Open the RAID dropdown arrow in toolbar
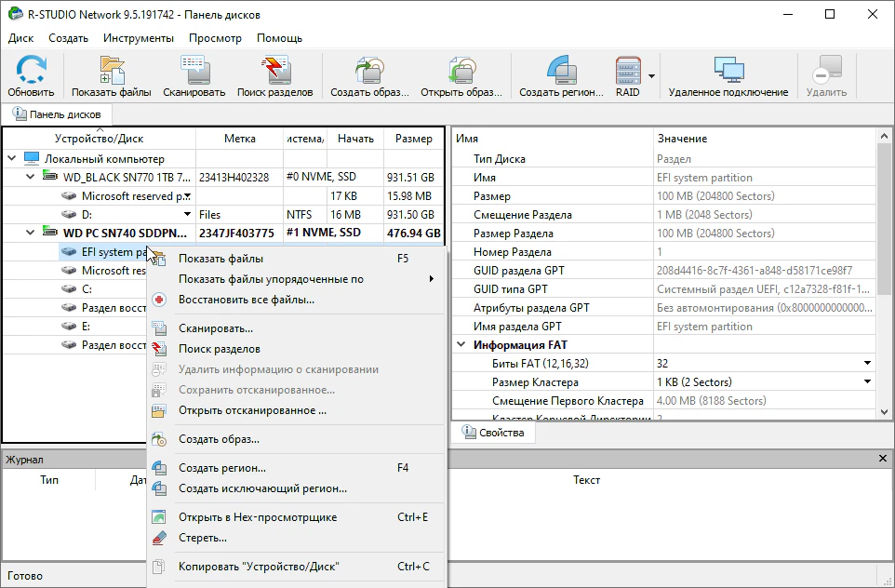The image size is (895, 588). (x=652, y=76)
